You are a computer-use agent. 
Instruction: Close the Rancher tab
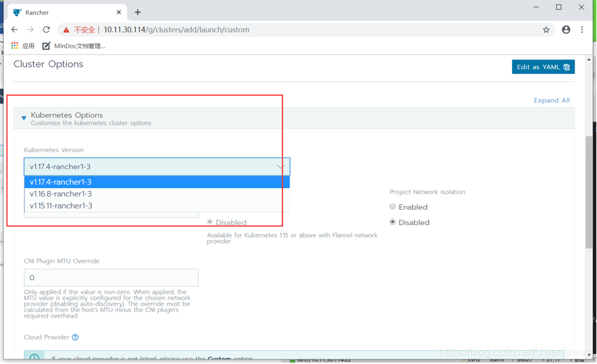[119, 13]
